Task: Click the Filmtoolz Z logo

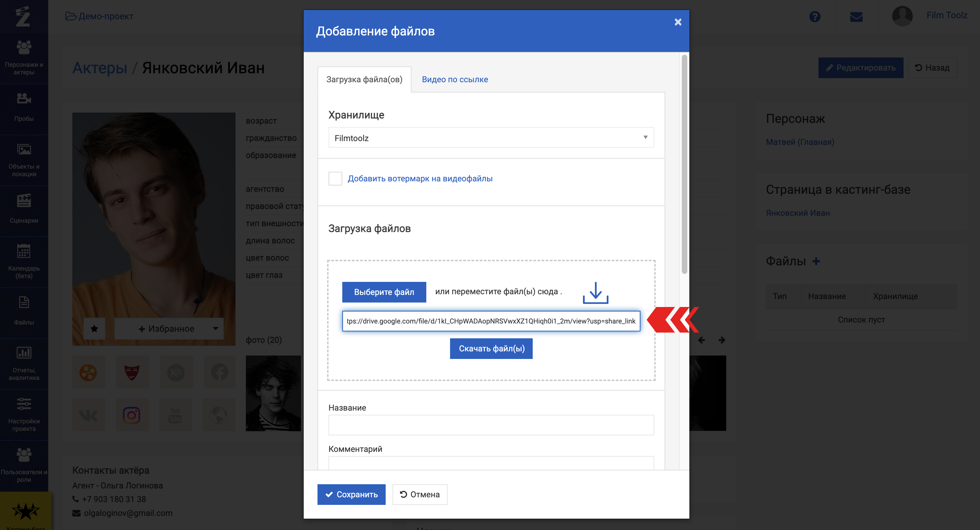Action: pyautogui.click(x=23, y=16)
